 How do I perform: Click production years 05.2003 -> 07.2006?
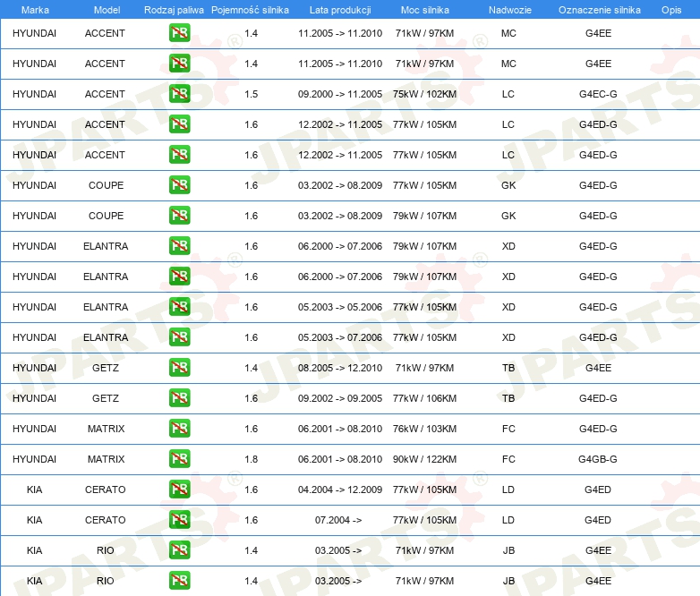(x=340, y=337)
